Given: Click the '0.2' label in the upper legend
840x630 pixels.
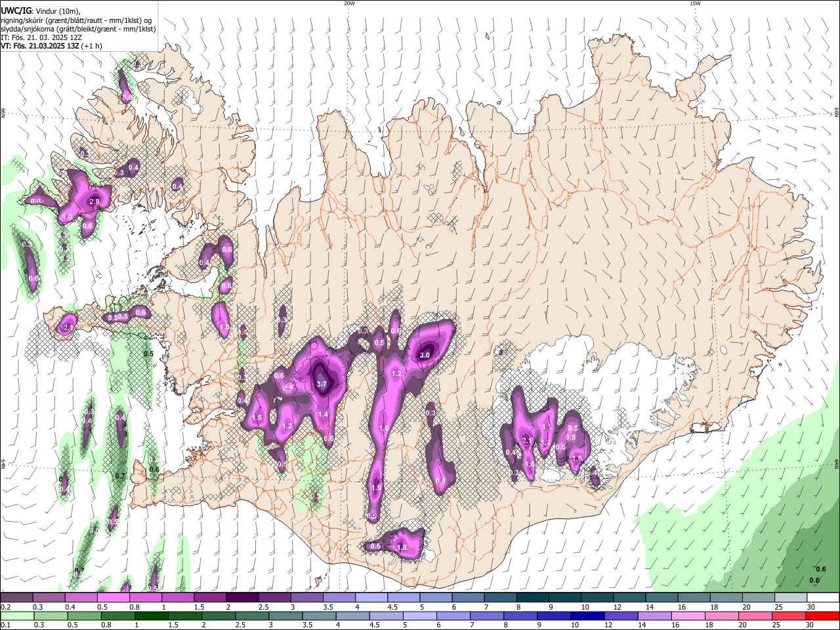Looking at the screenshot, I should pyautogui.click(x=6, y=607).
